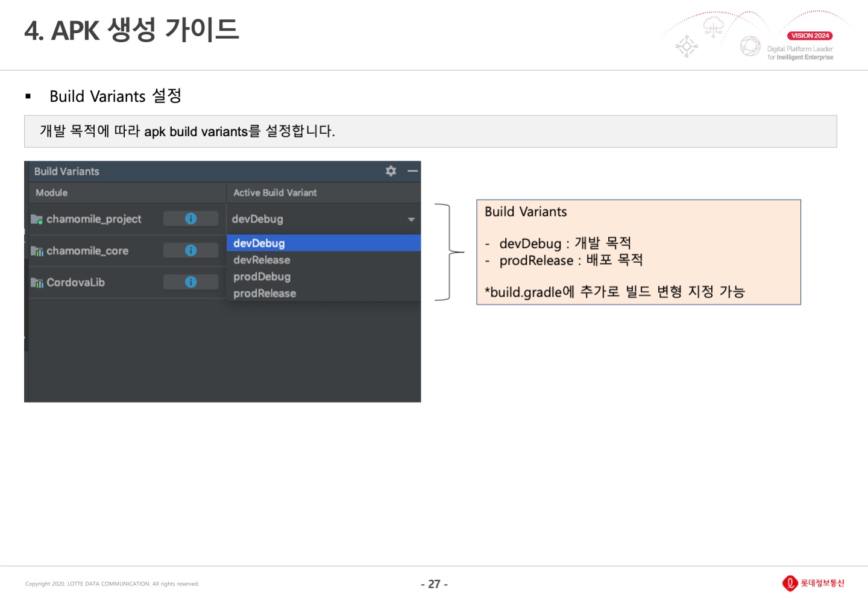Click the Lotte logo in the footer
Screen dimensions: 868x601
click(813, 583)
